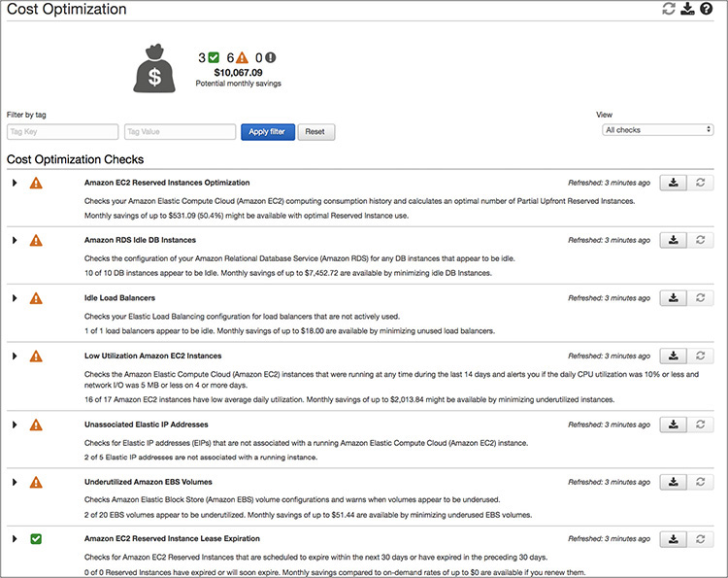Click into the Tag Value text box

tap(180, 131)
